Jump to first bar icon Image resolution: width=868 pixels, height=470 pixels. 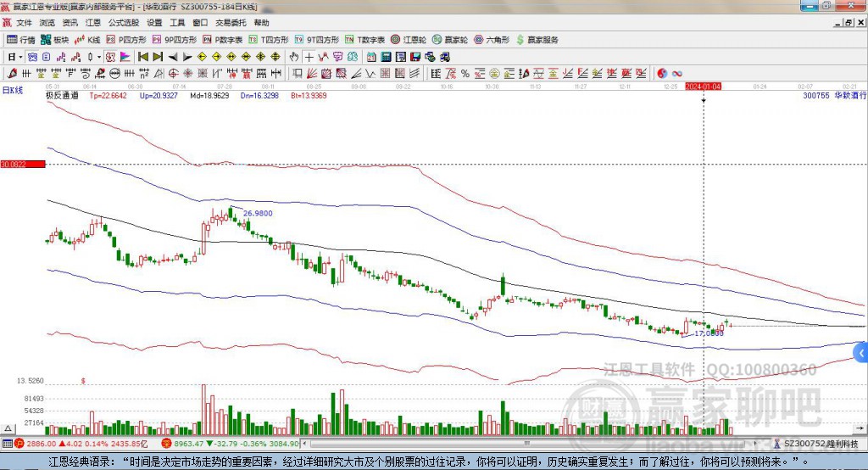pos(142,57)
